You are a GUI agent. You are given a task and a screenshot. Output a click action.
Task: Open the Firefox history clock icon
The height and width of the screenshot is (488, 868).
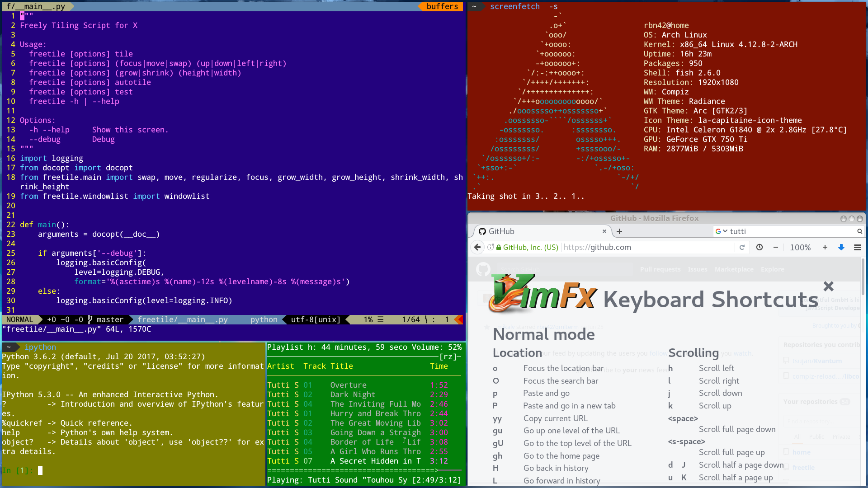pyautogui.click(x=759, y=247)
